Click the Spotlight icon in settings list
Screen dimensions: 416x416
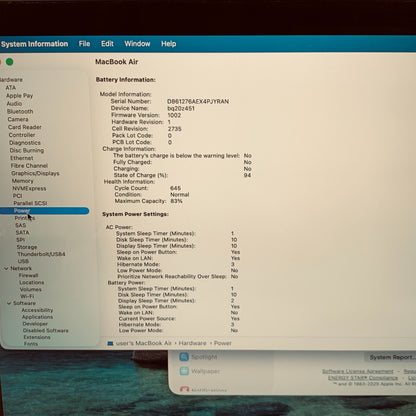point(184,357)
